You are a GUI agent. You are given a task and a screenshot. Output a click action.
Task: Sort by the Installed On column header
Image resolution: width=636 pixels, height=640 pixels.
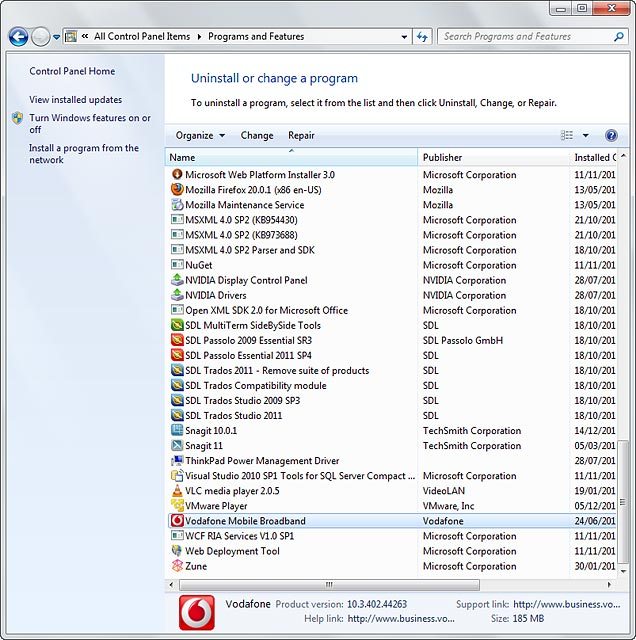594,157
